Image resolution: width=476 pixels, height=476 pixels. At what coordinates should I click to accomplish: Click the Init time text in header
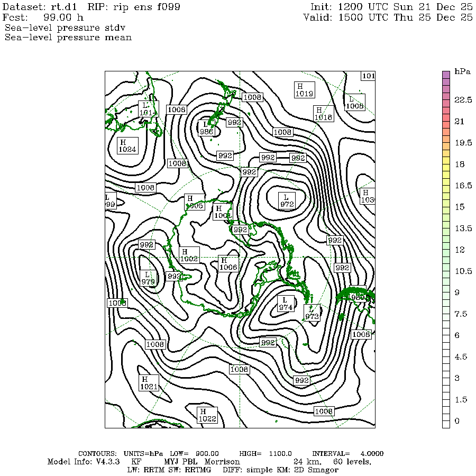click(393, 7)
